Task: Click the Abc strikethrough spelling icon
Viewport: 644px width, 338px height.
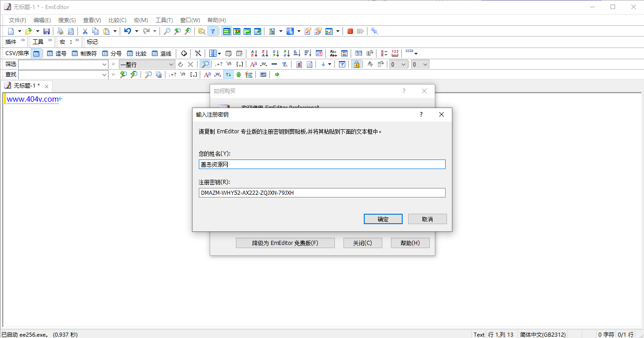Action: tap(334, 53)
